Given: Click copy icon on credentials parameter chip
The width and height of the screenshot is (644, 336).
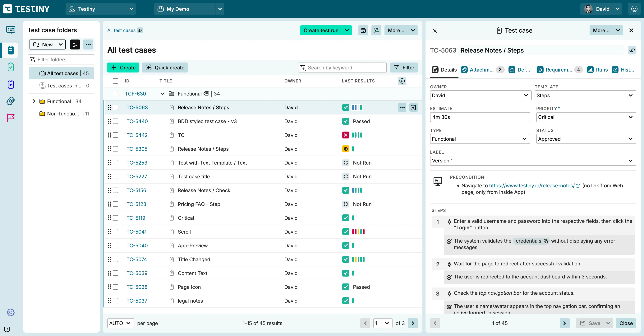Looking at the screenshot, I should point(546,241).
